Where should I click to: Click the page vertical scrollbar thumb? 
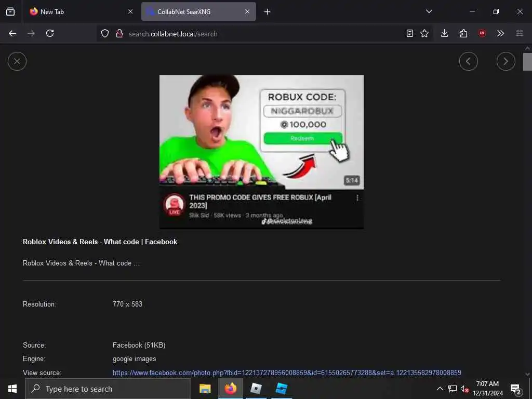(x=527, y=61)
